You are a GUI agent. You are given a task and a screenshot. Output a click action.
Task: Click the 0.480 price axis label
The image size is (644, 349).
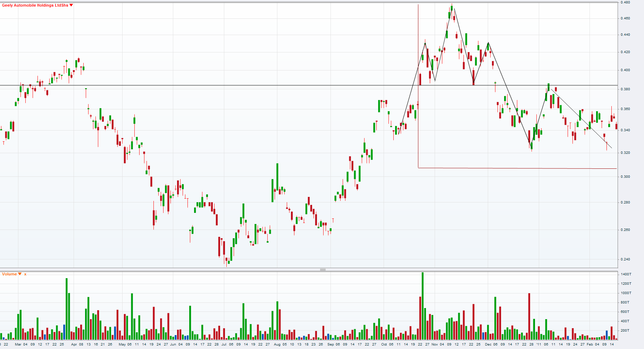pos(625,2)
